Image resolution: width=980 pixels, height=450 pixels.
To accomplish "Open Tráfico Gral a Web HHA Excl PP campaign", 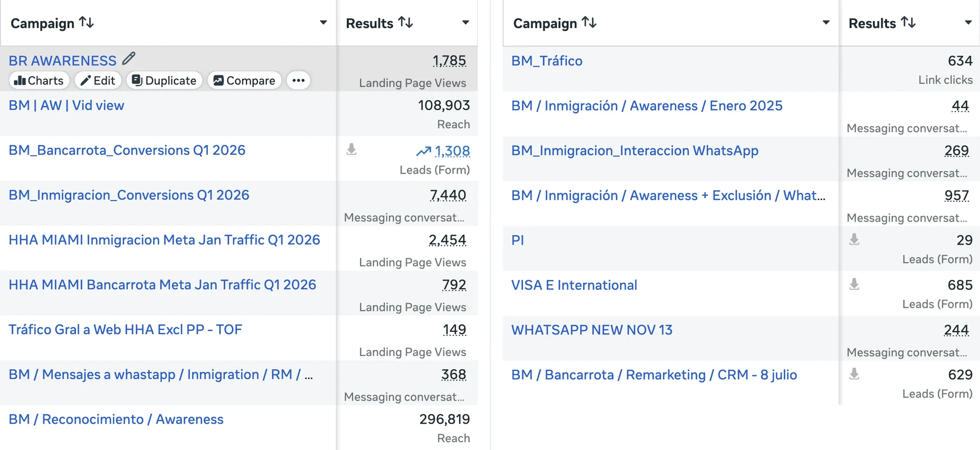I will tap(126, 330).
